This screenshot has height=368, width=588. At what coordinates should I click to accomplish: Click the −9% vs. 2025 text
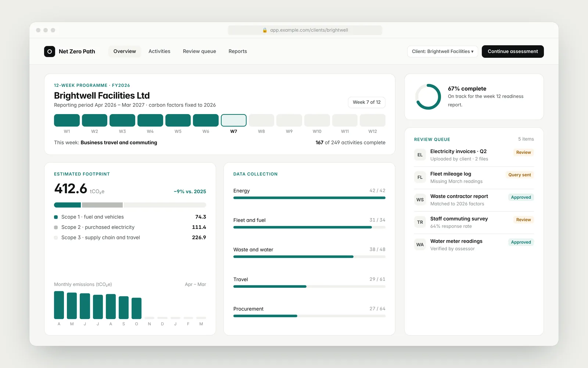[190, 191]
